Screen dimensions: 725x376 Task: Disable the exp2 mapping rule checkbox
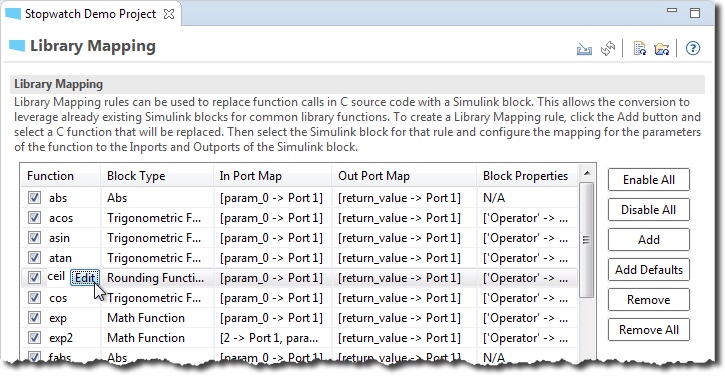34,338
